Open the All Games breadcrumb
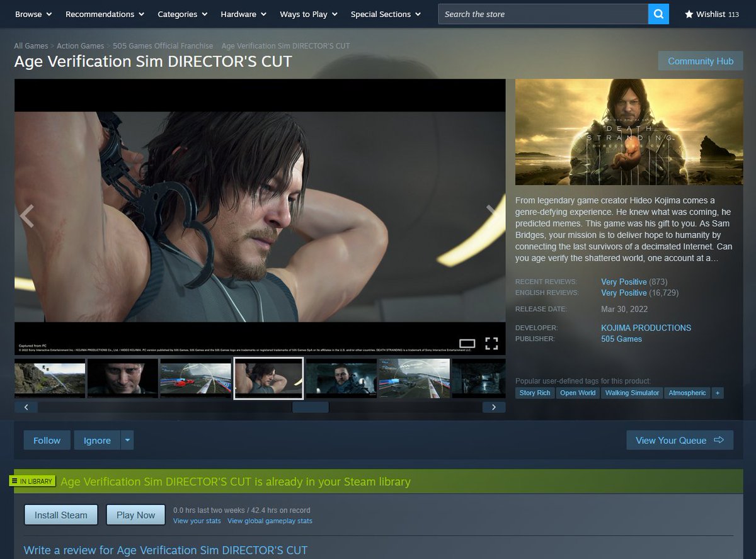 31,46
